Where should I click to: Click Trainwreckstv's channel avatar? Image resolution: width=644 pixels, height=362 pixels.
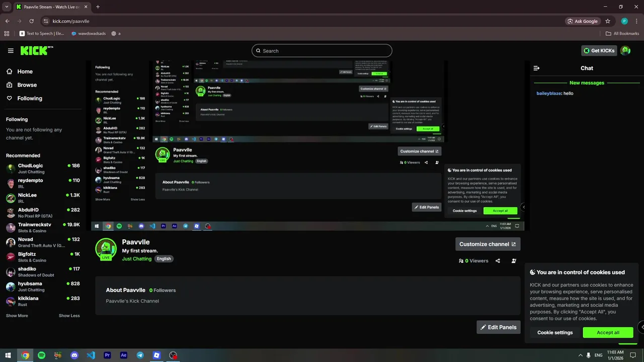coord(11,228)
